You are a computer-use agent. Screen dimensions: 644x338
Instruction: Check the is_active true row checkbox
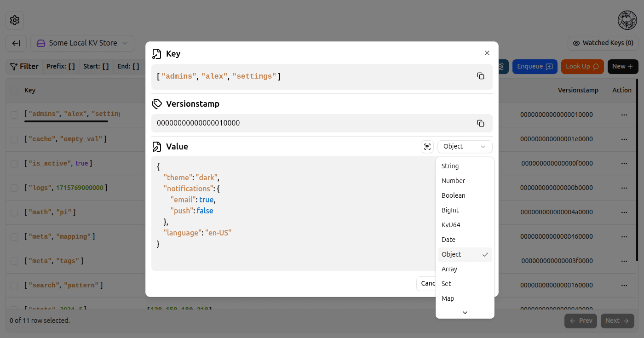click(14, 164)
